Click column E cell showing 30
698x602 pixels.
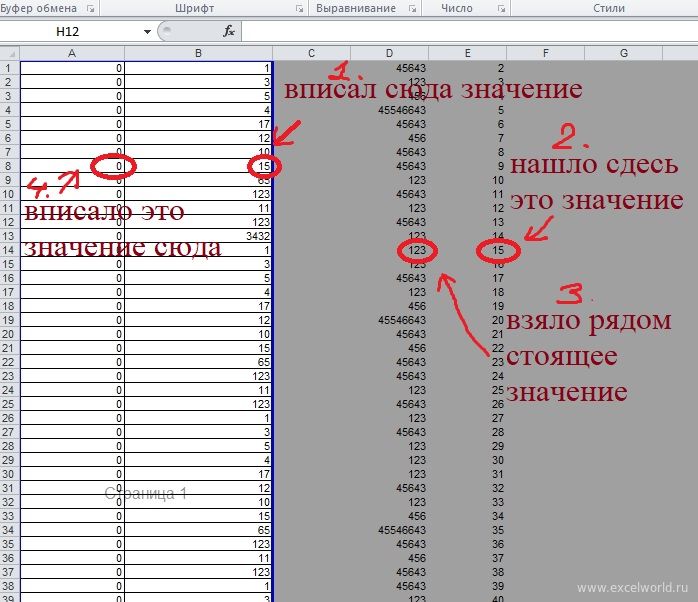point(467,460)
